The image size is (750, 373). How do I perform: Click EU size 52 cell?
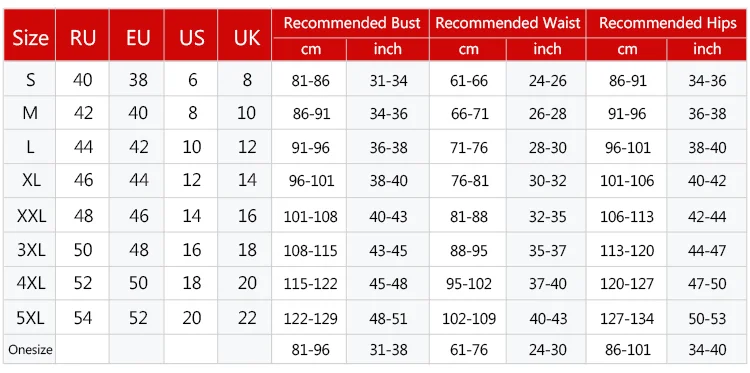click(x=138, y=318)
